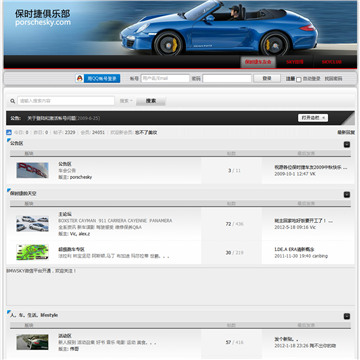
Task: Select the middle SKY navigation tab
Action: point(295,62)
